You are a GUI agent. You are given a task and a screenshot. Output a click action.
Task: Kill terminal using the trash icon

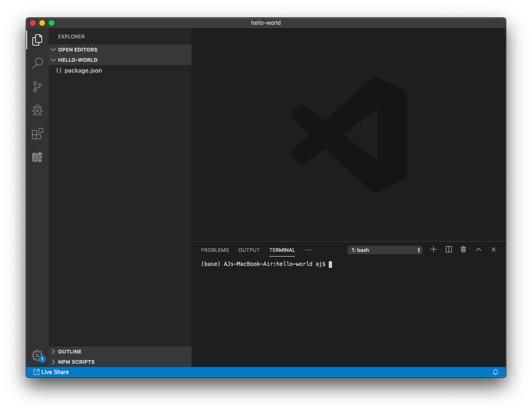tap(464, 250)
